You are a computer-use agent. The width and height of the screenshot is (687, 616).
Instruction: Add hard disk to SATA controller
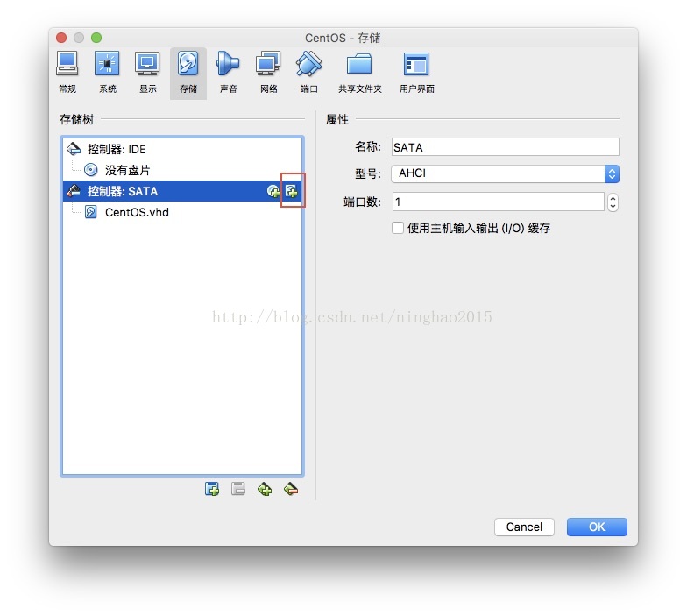(x=292, y=191)
